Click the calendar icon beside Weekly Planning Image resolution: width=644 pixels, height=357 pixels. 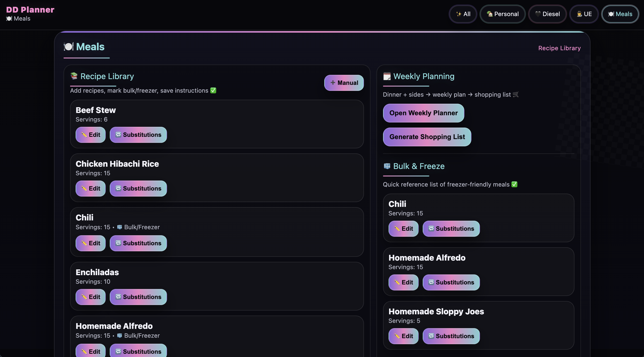click(387, 76)
